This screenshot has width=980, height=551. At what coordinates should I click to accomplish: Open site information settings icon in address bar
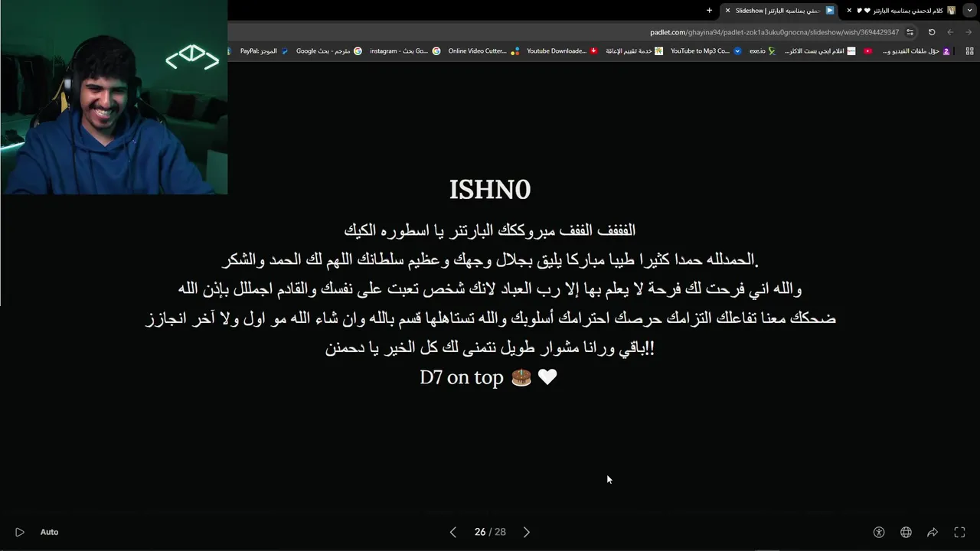click(x=910, y=32)
